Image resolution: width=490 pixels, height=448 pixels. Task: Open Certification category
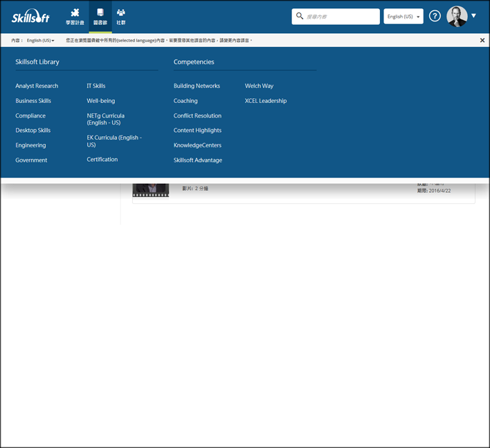pyautogui.click(x=102, y=160)
